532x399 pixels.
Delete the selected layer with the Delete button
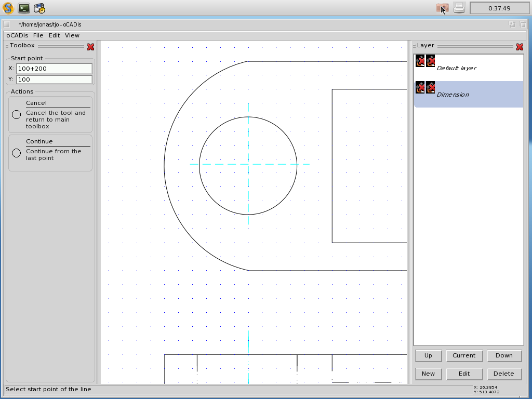[x=504, y=374]
